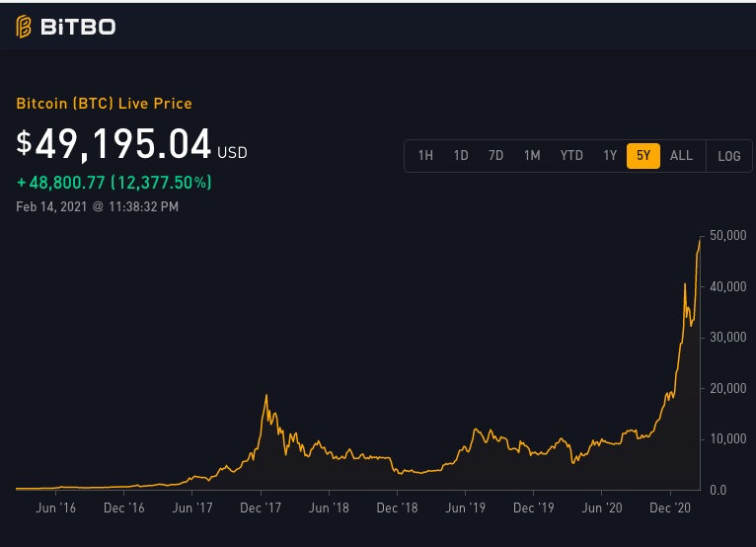
Task: Click the USD currency label
Action: 232,153
